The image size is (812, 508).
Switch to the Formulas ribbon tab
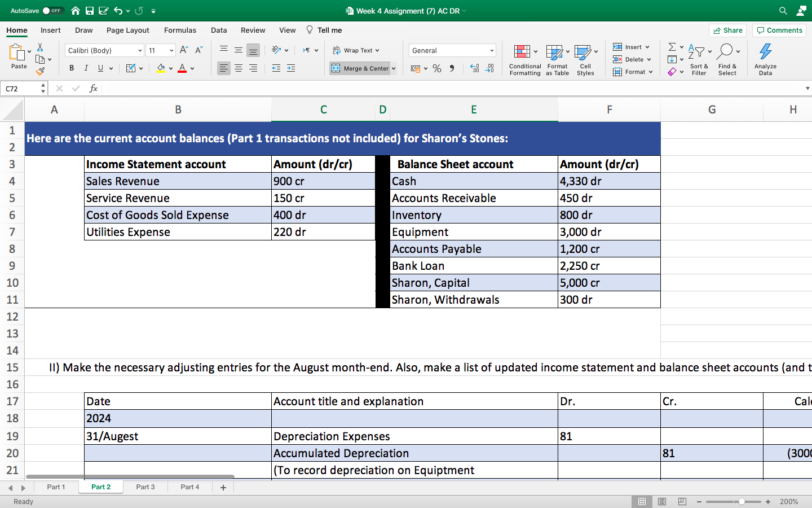coord(180,30)
